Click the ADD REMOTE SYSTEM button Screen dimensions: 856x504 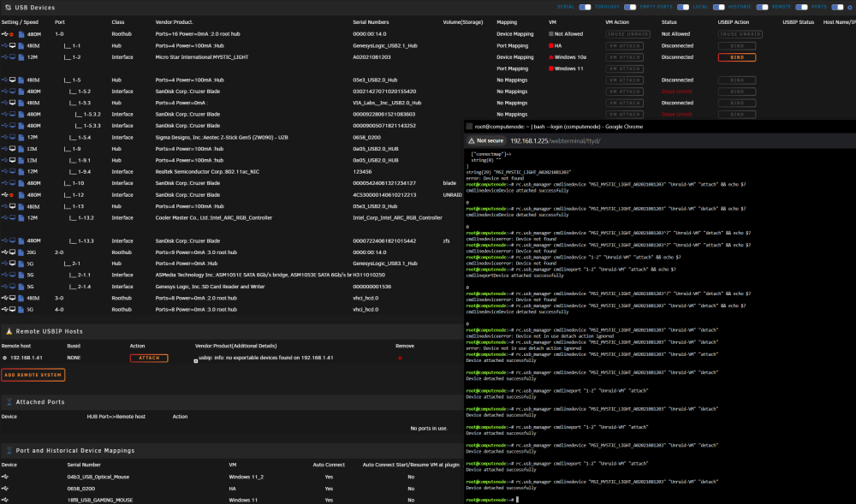pyautogui.click(x=33, y=375)
